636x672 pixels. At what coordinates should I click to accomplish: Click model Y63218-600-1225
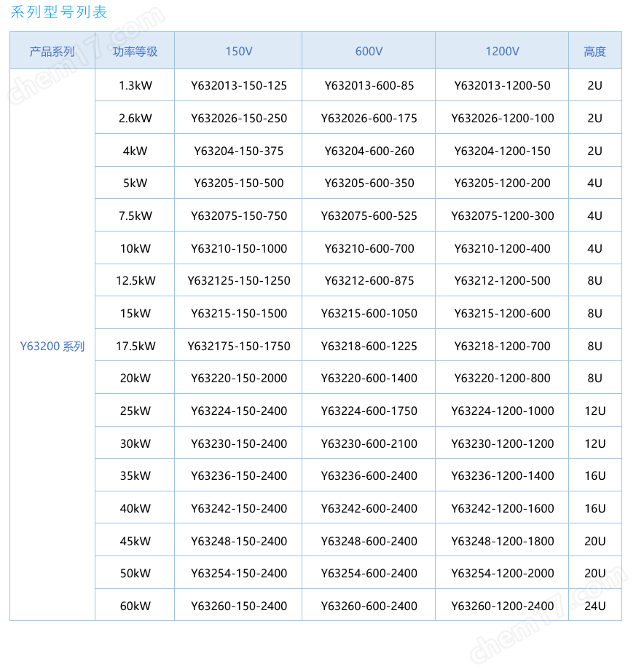tap(369, 346)
